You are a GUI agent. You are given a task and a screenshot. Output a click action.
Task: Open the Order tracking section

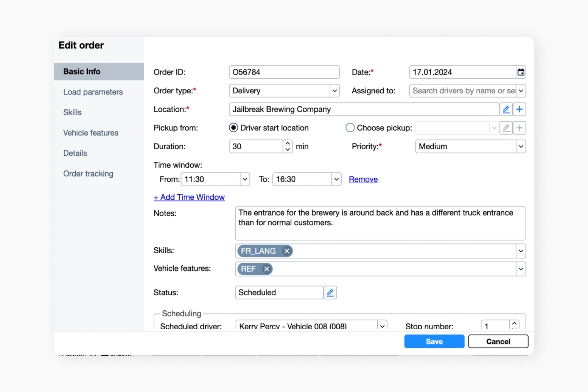(x=88, y=174)
